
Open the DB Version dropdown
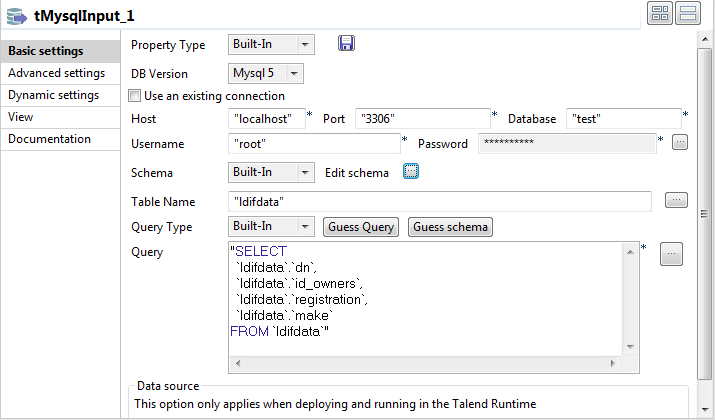tap(293, 73)
